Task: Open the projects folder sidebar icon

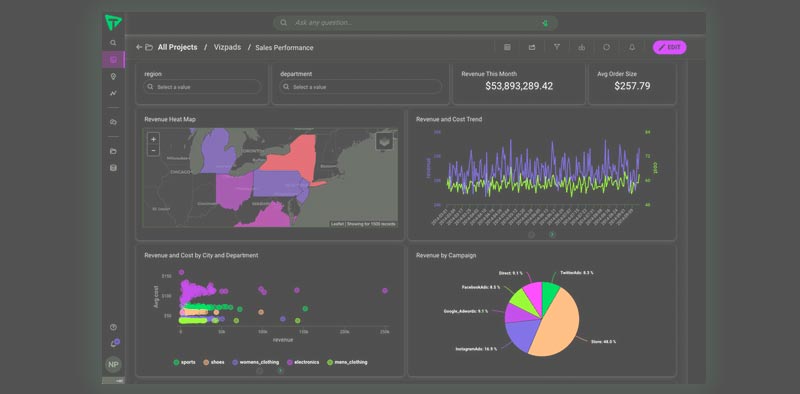Action: 113,151
